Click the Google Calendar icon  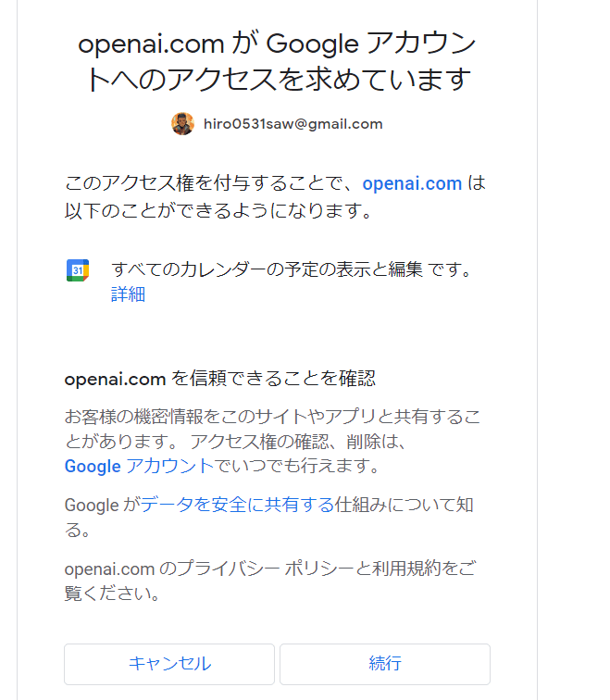(x=78, y=270)
